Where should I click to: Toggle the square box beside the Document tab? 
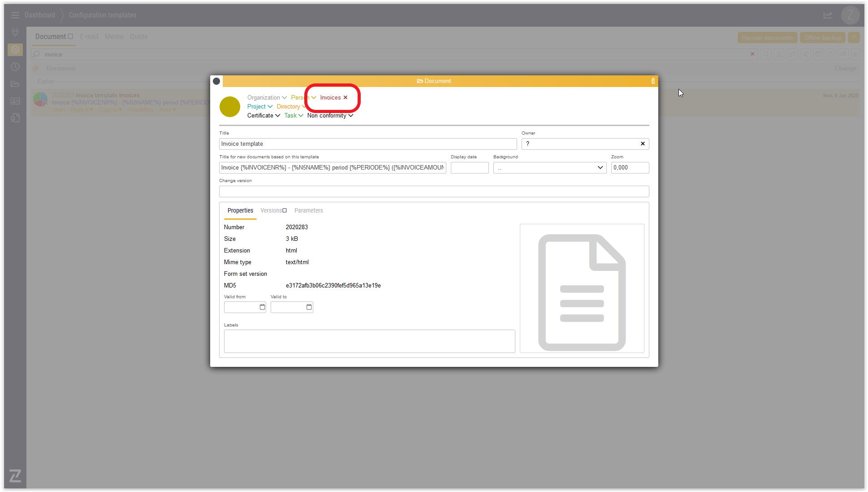[70, 37]
